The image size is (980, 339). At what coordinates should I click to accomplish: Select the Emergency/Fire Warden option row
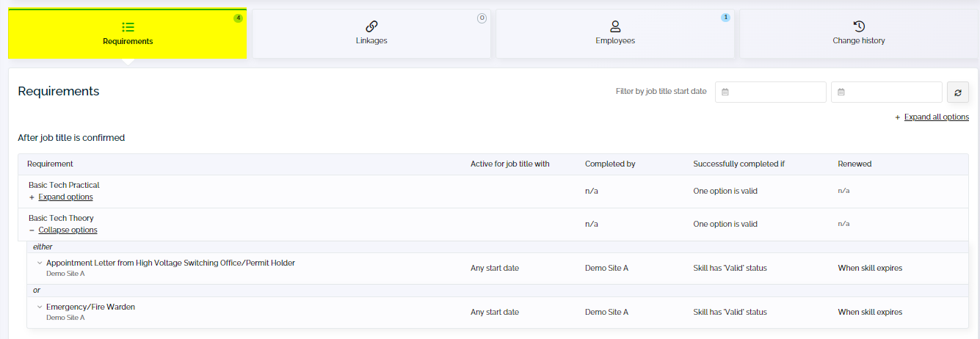(x=493, y=312)
